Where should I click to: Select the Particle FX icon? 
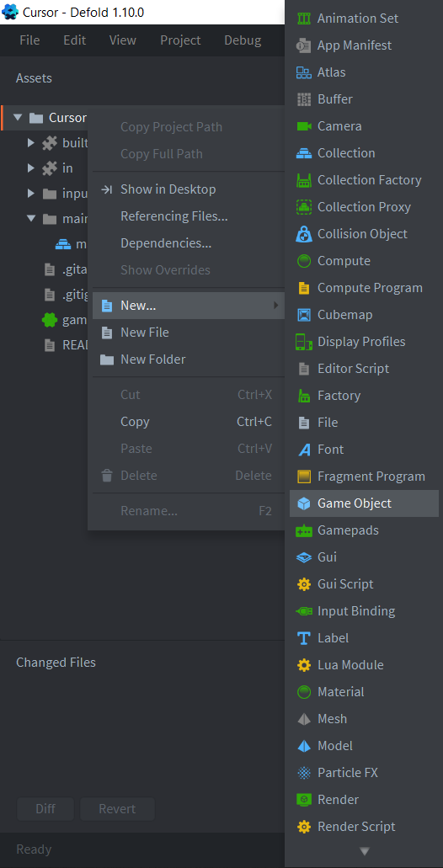pyautogui.click(x=304, y=773)
